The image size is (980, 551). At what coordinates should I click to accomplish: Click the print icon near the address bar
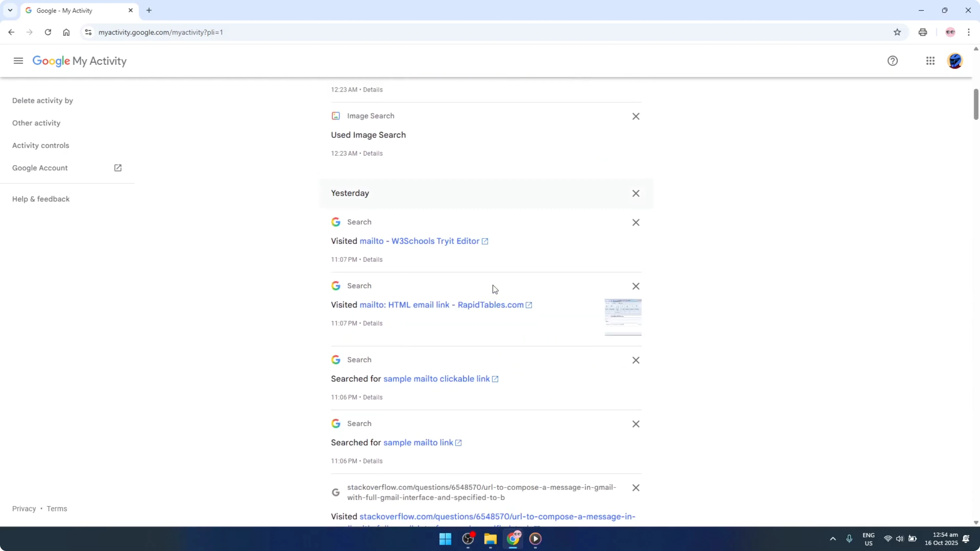pos(922,32)
